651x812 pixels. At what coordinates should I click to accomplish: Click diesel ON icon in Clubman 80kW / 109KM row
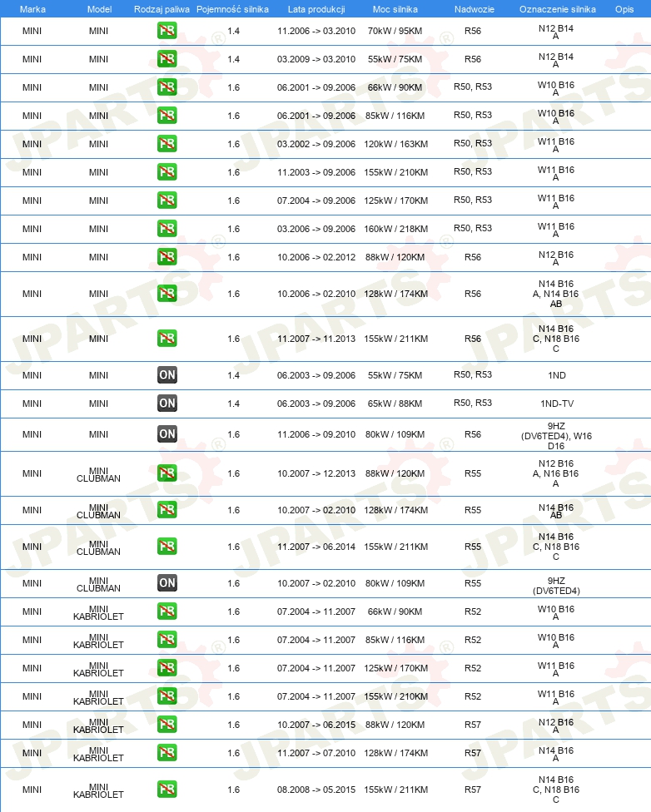click(x=166, y=583)
